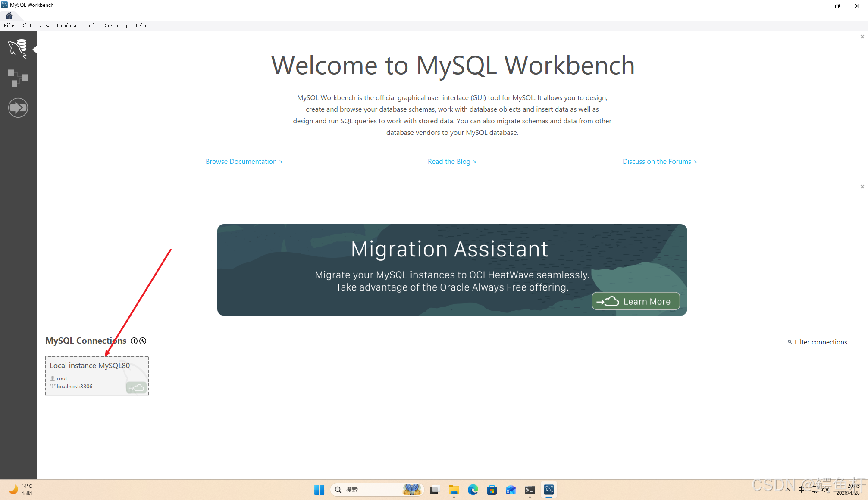
Task: Click the root user label
Action: pos(62,378)
